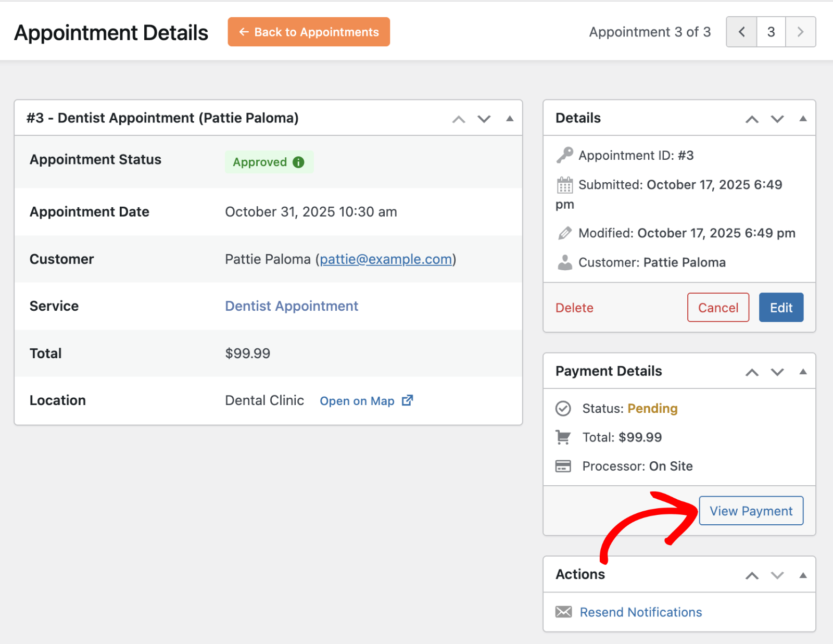Move the appointment details panel up
This screenshot has height=644, width=833.
(458, 119)
